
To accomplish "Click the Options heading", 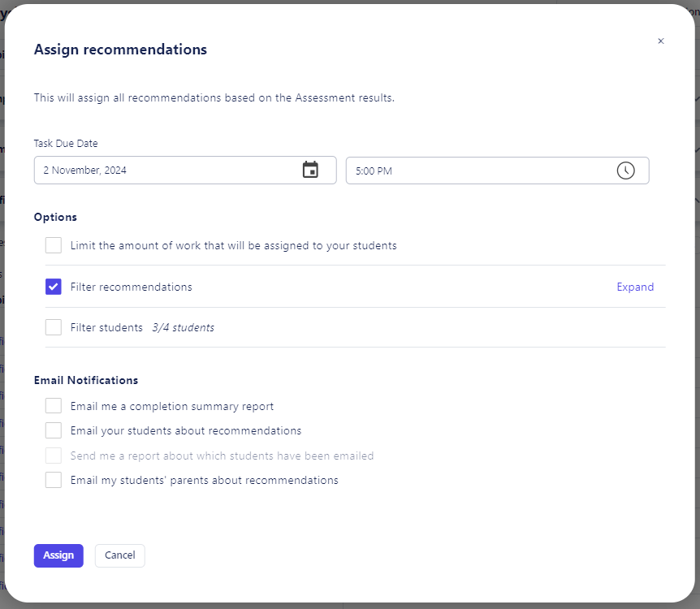I will point(55,217).
